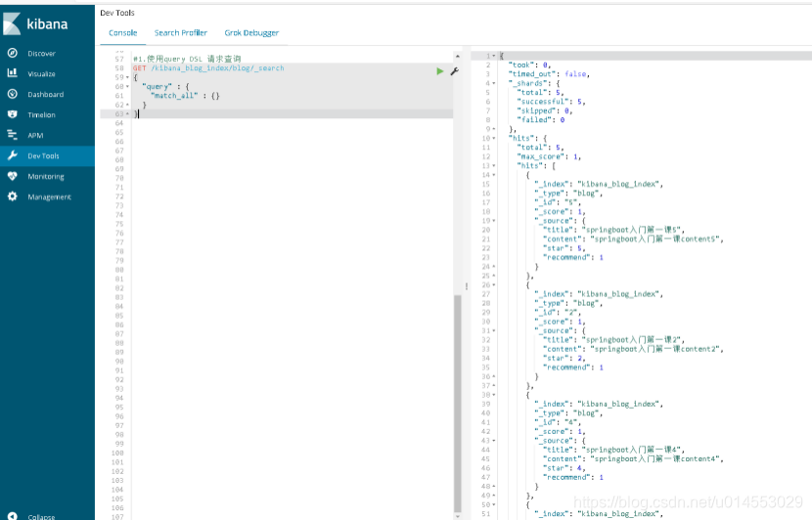Viewport: 812px width, 520px height.
Task: Switch to the Search Profiler tab
Action: 181,32
